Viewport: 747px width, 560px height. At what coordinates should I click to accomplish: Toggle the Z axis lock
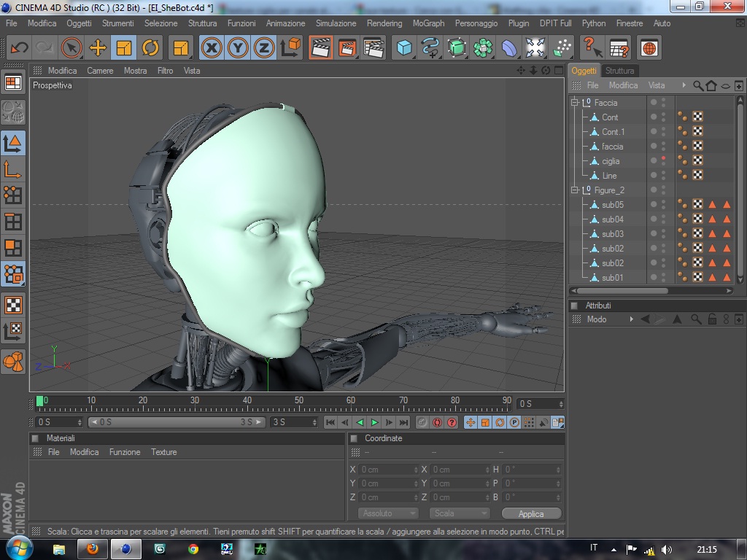tap(263, 48)
